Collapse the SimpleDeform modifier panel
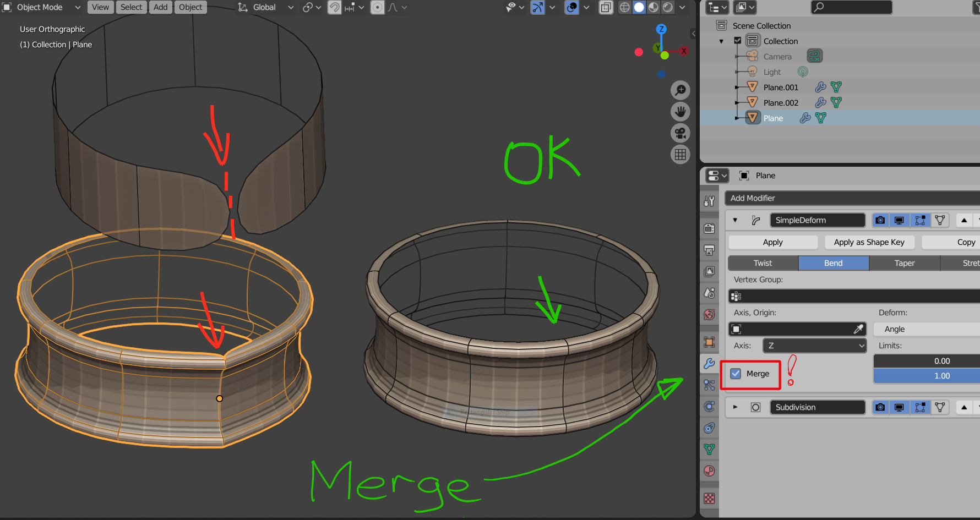Viewport: 980px width, 520px height. 735,220
